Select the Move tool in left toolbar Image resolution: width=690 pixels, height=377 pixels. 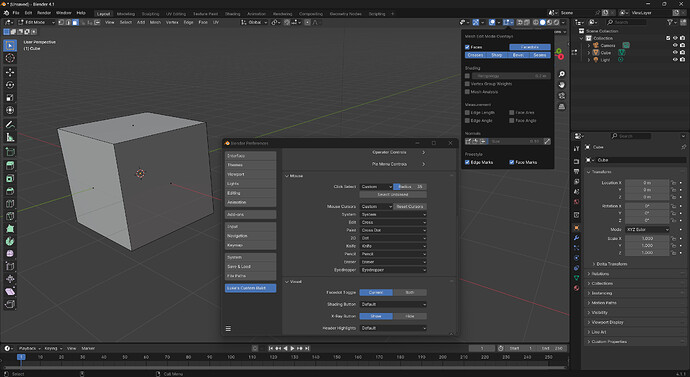pyautogui.click(x=10, y=72)
